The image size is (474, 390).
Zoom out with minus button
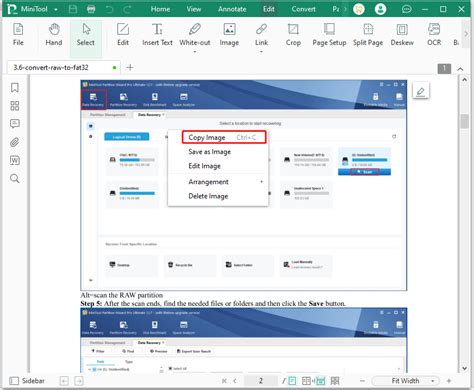[x=362, y=381]
